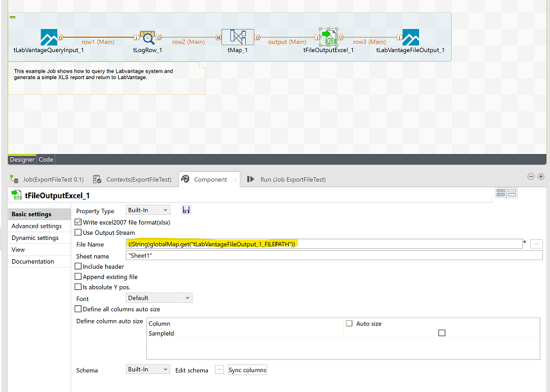Close the Component tab with X
550x392 pixels.
(235, 180)
